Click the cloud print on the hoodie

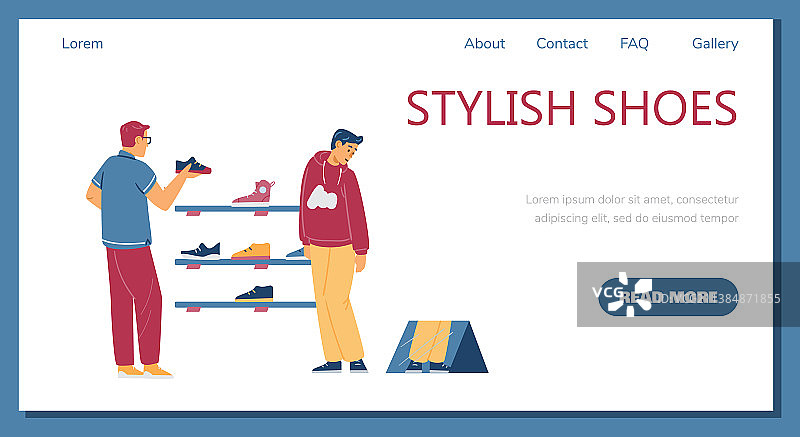(322, 198)
